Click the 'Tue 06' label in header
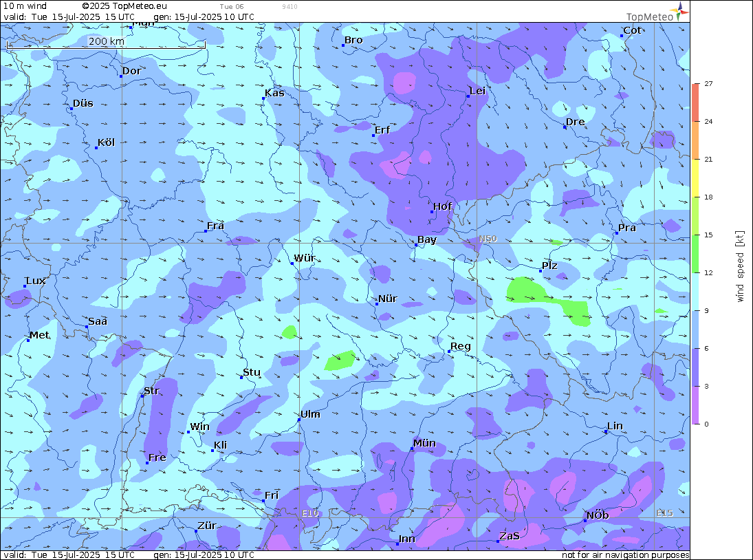Image resolution: width=753 pixels, height=560 pixels. (x=232, y=7)
